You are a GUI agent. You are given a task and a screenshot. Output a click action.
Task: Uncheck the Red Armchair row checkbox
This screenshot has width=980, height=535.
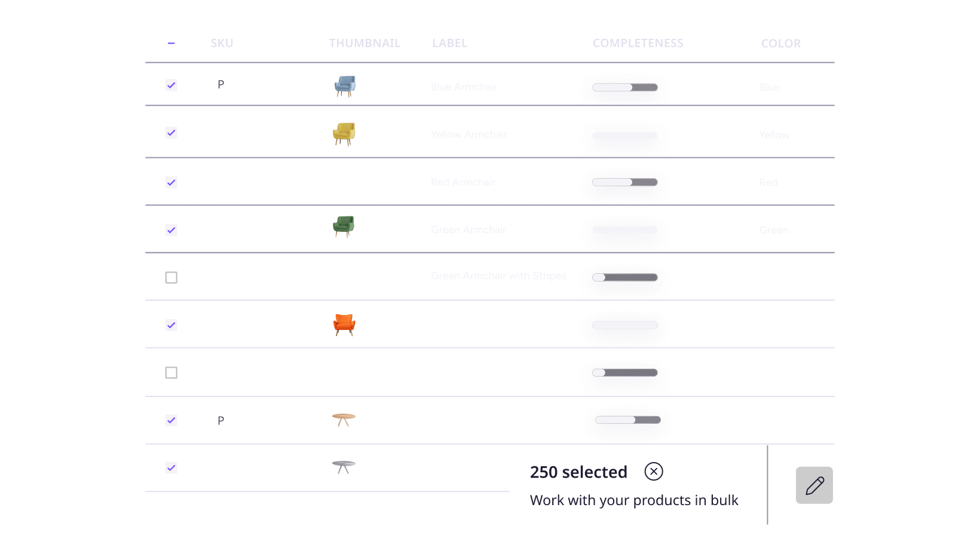(171, 182)
